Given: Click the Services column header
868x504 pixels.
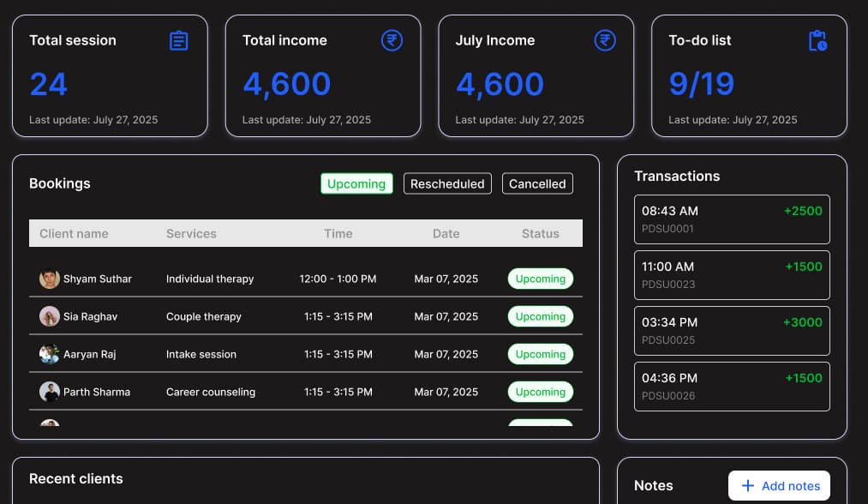Looking at the screenshot, I should 191,234.
